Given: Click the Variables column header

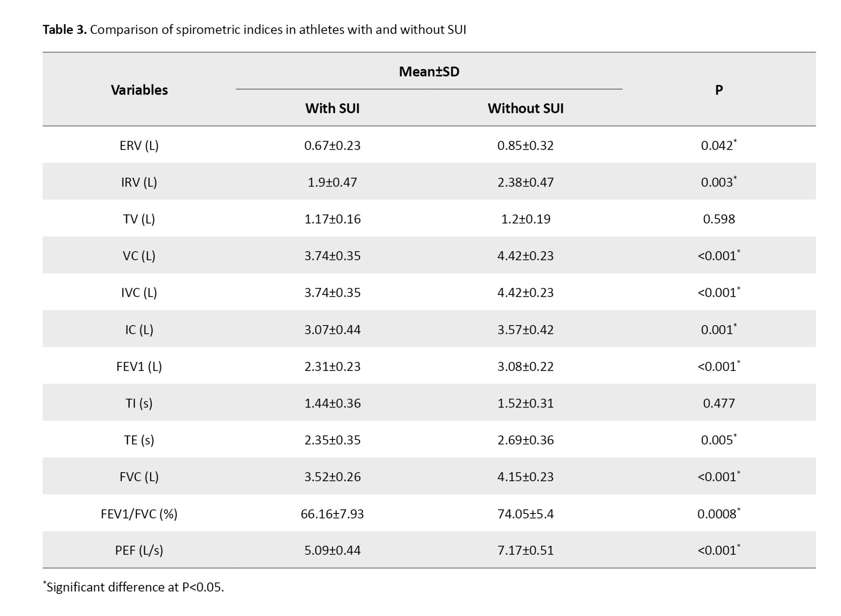Looking at the screenshot, I should 139,90.
